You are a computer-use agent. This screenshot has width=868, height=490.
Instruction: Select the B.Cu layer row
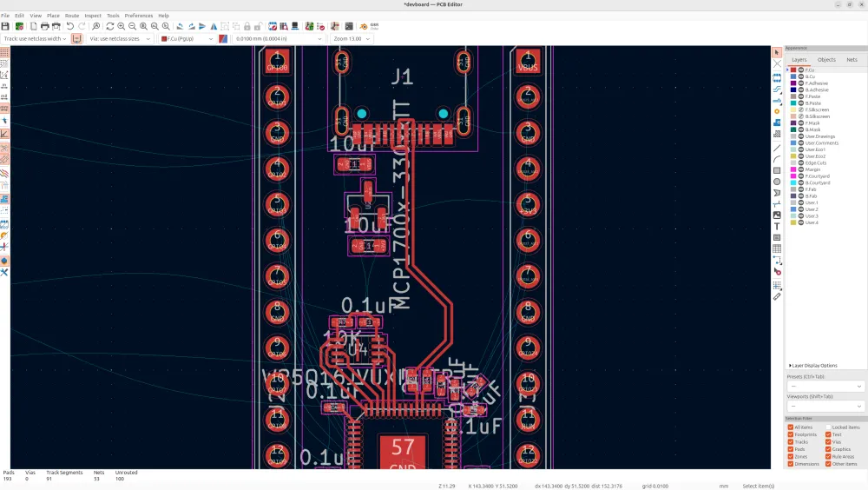(x=810, y=76)
